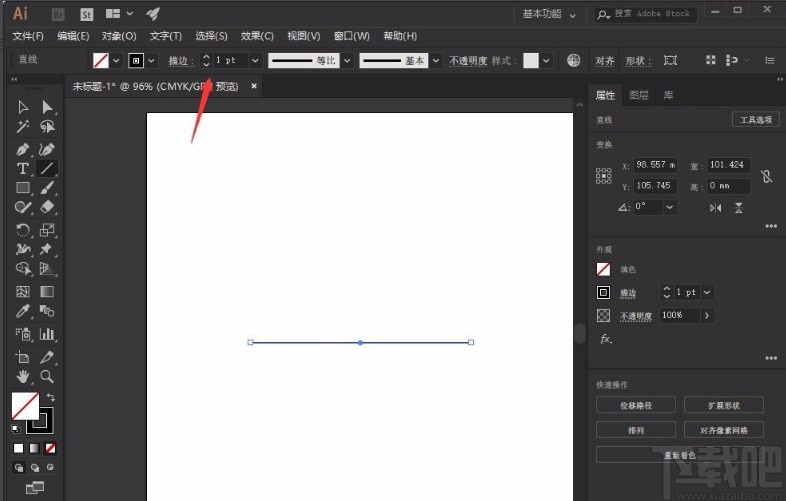786x501 pixels.
Task: Set color mode to None
Action: [50, 448]
